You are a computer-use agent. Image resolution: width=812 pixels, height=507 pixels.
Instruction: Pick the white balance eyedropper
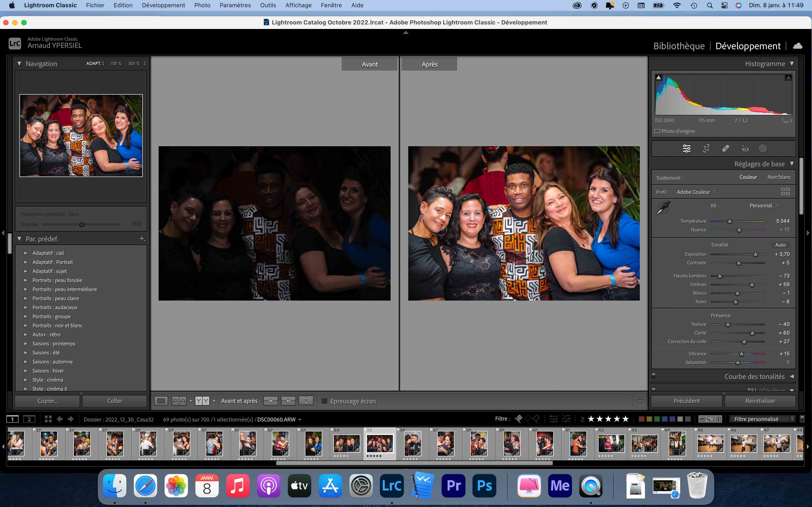[x=663, y=208]
